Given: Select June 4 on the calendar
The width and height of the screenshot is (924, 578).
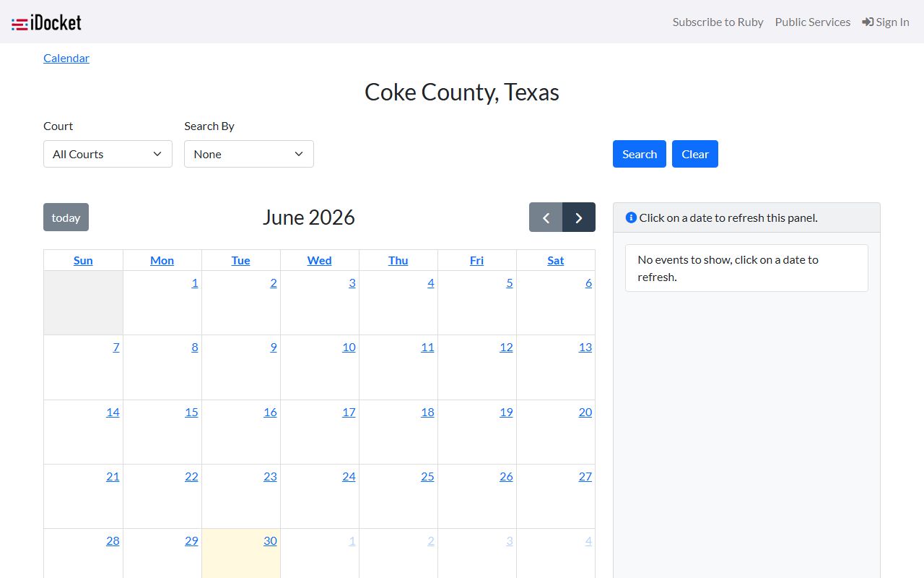Looking at the screenshot, I should 430,282.
